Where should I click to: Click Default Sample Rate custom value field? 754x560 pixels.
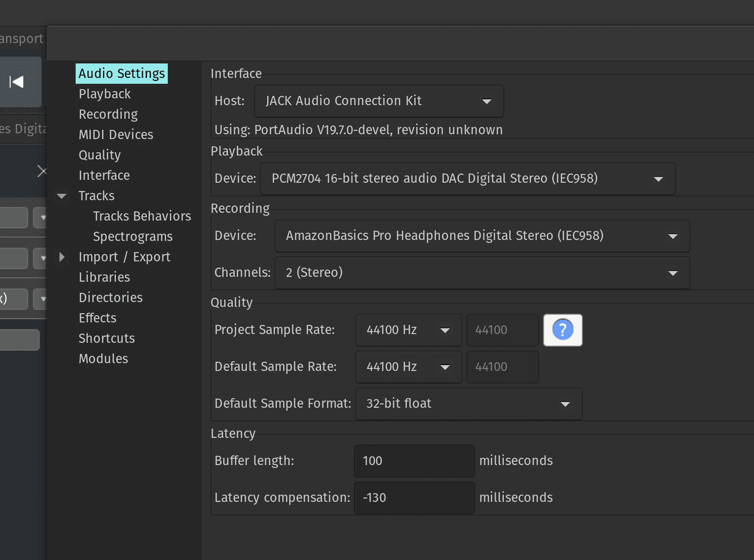point(502,367)
